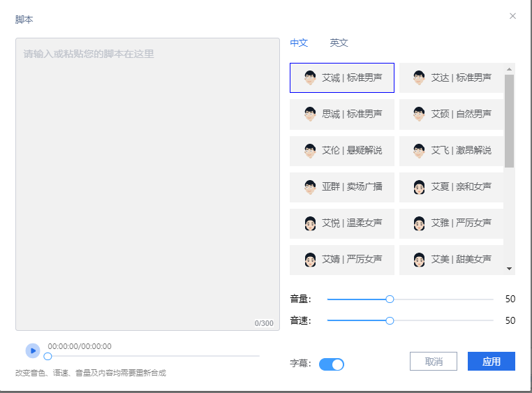Viewport: 532px width, 393px height.
Task: Select the 艾飞 激昂解说 voice
Action: (451, 150)
